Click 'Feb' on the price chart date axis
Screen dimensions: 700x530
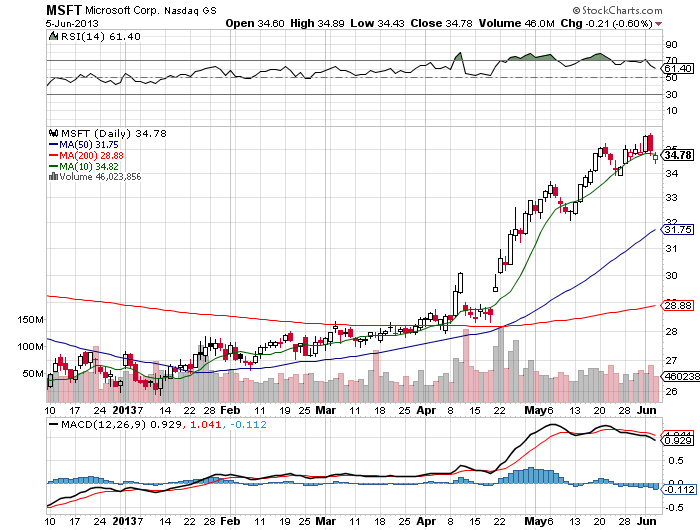pyautogui.click(x=230, y=410)
